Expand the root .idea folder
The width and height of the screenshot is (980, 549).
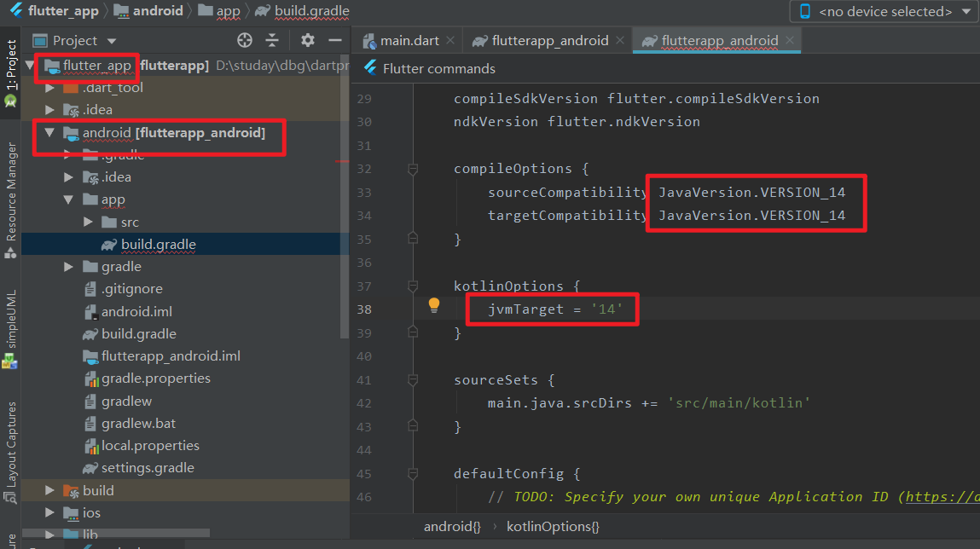pyautogui.click(x=49, y=110)
